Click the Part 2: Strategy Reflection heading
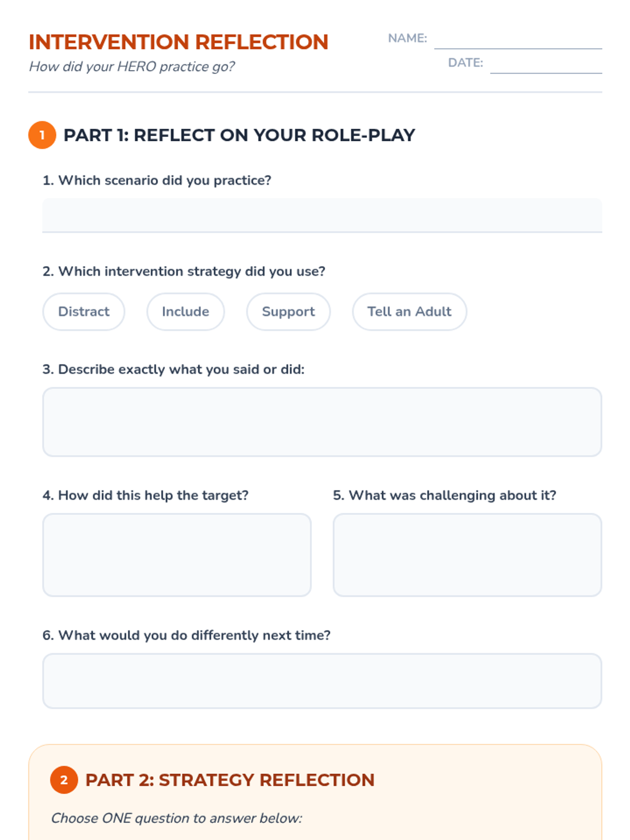Viewport: 630px width, 840px height. [x=230, y=780]
